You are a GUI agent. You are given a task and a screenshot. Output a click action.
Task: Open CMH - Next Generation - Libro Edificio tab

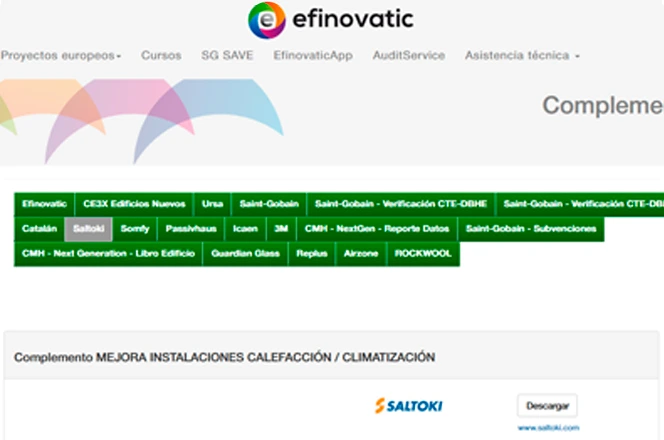108,254
